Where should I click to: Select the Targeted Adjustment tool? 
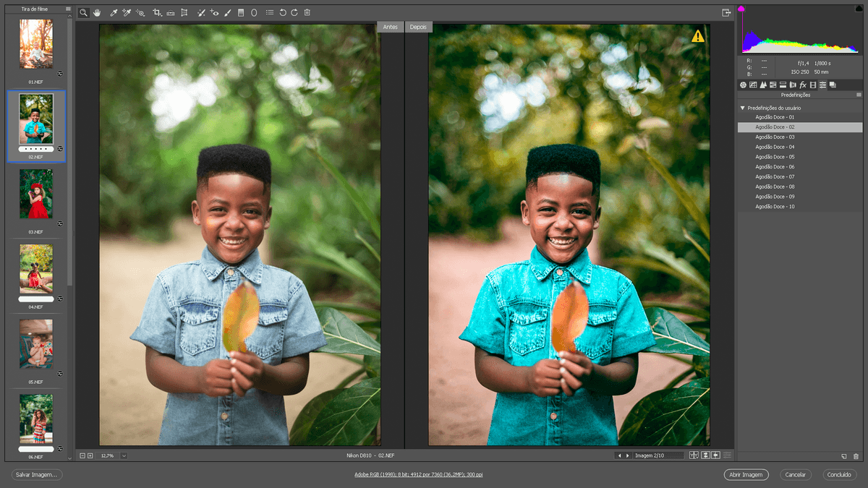click(x=140, y=13)
